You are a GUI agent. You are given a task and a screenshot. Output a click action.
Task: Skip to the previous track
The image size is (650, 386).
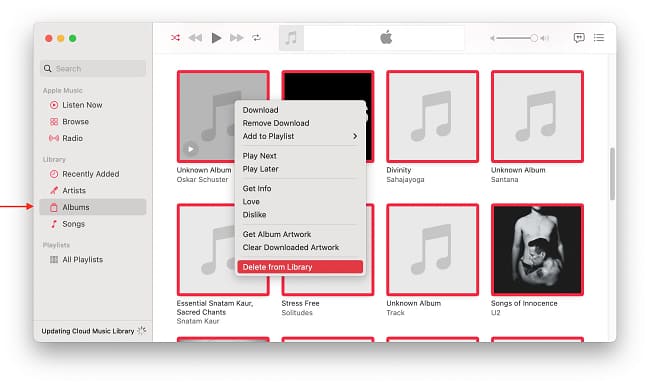[x=195, y=38]
